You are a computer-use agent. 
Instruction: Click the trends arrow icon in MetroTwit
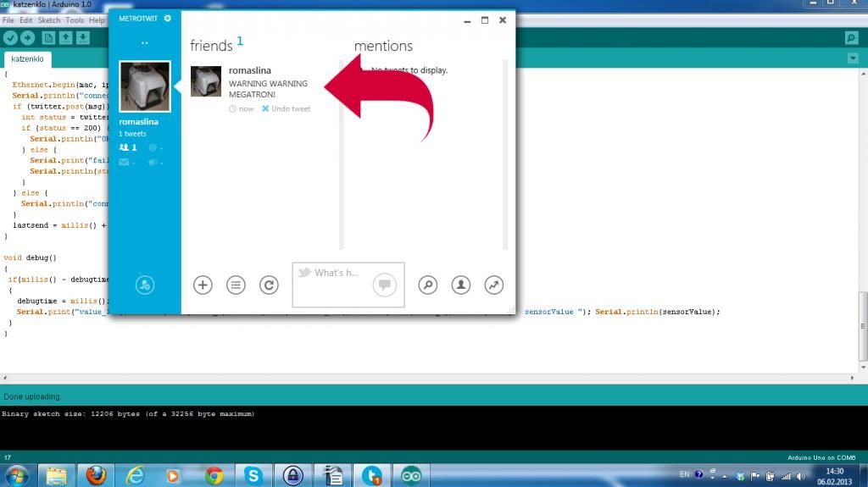point(494,285)
